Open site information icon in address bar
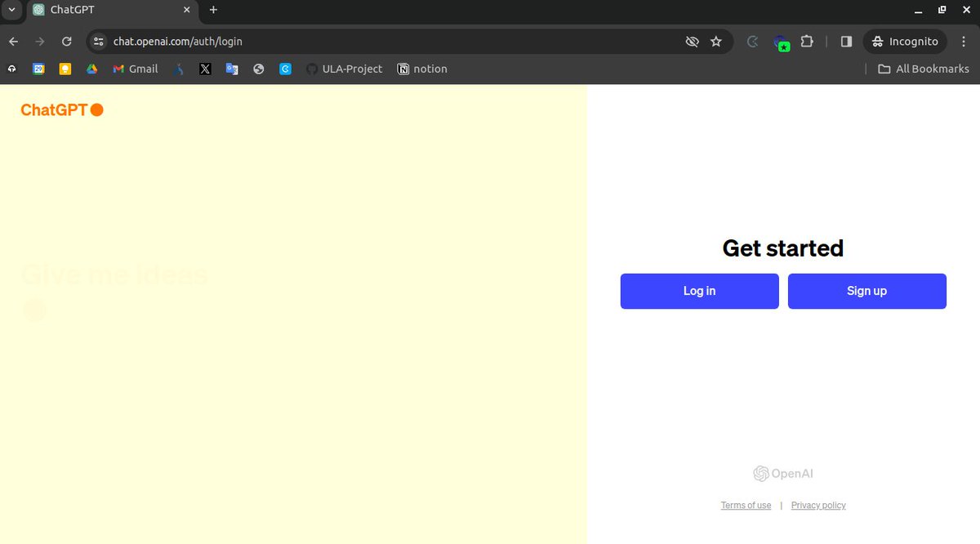This screenshot has height=544, width=980. click(99, 41)
